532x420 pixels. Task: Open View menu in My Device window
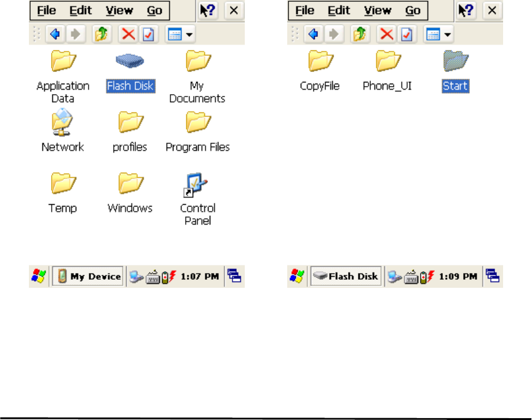click(119, 10)
